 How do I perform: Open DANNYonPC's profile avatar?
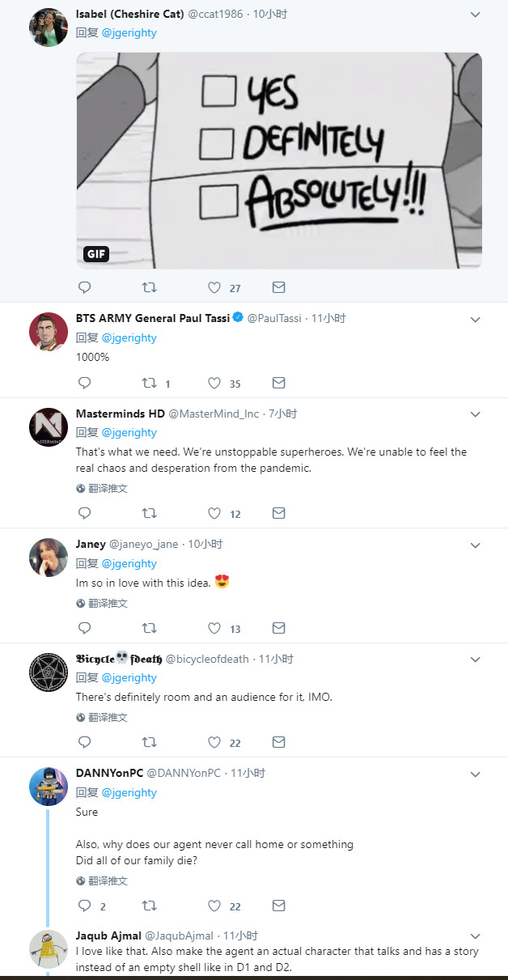[49, 786]
